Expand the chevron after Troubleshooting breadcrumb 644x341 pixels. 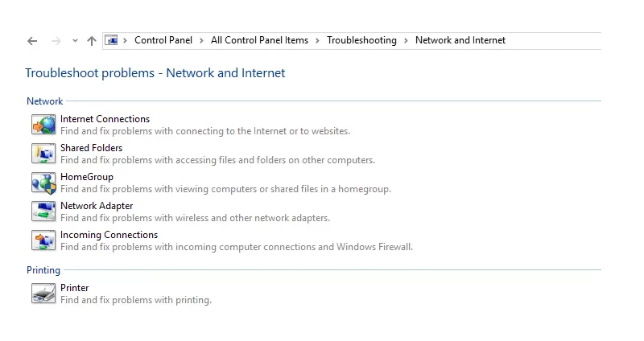point(406,41)
